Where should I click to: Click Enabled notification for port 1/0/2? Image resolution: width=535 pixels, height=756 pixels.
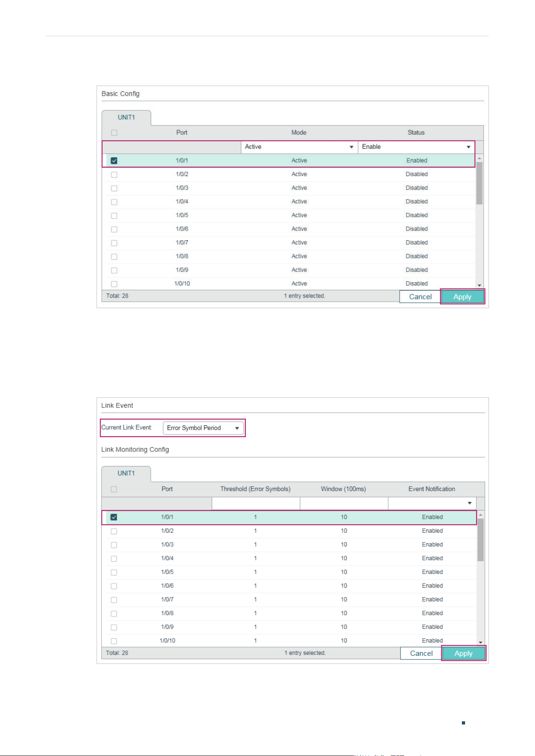[432, 531]
